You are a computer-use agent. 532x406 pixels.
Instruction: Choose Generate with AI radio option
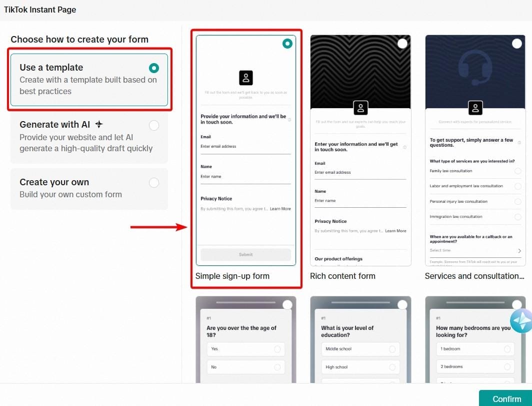click(154, 125)
